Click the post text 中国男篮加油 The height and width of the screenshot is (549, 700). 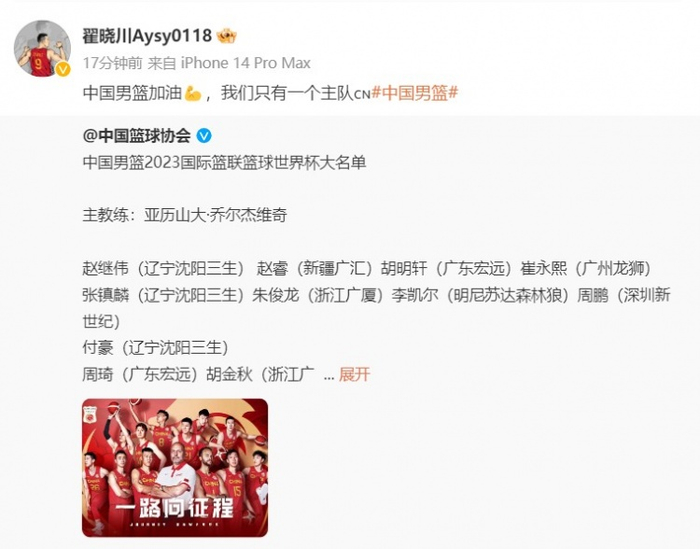(132, 93)
